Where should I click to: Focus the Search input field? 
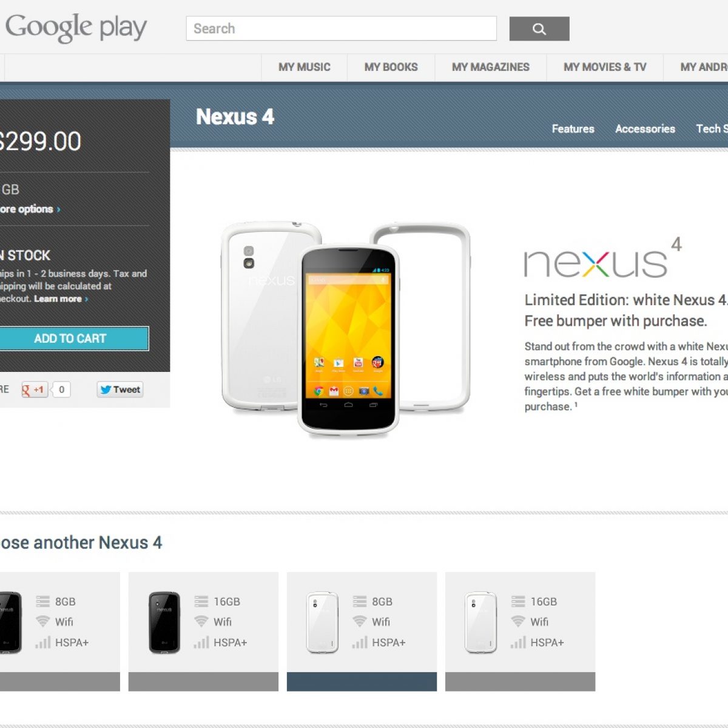[x=341, y=29]
